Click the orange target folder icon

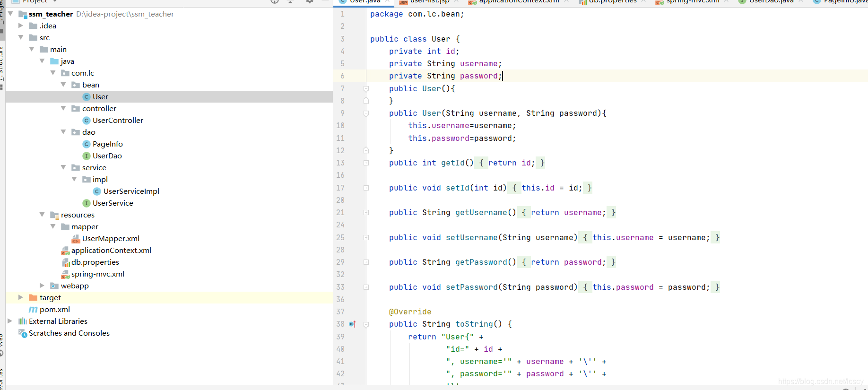pos(33,298)
